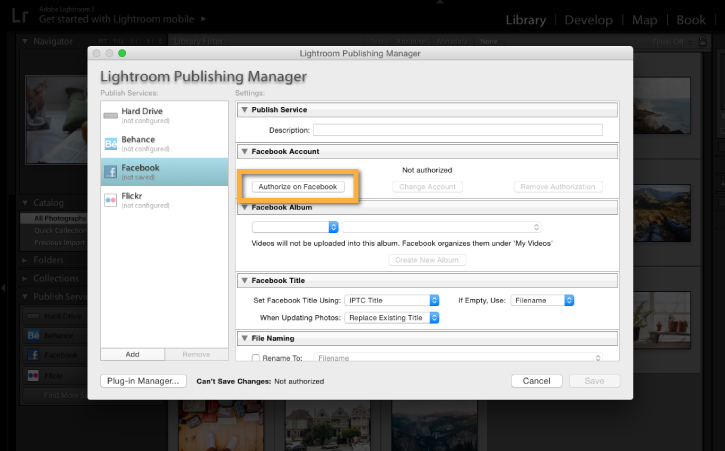
Task: Select Behance publish service row
Action: pos(165,143)
